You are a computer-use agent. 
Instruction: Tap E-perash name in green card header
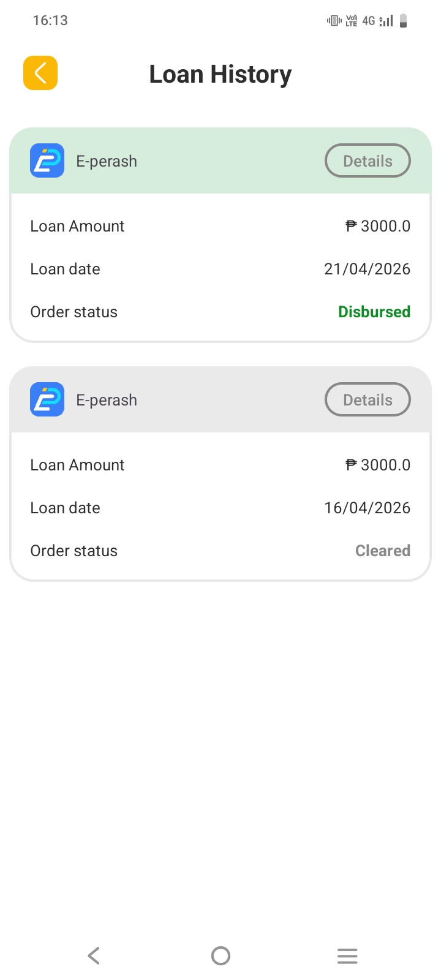point(107,161)
